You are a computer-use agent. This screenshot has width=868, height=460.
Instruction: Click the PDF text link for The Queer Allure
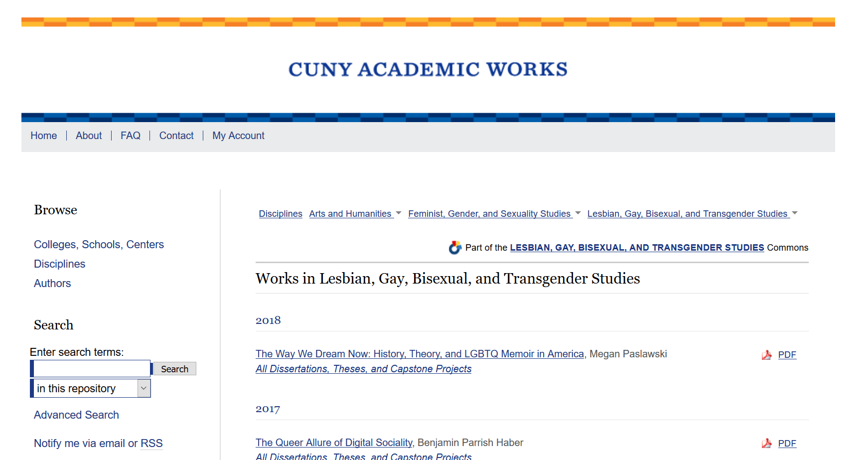click(x=787, y=444)
